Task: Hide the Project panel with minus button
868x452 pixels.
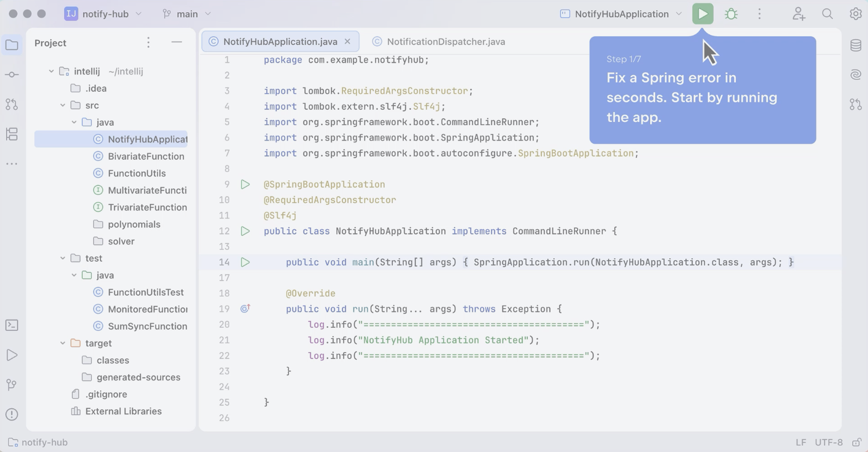Action: point(177,42)
